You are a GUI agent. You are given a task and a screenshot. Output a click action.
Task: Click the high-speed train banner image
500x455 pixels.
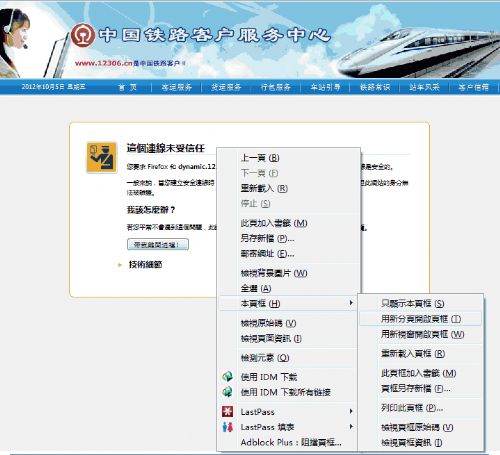420,52
